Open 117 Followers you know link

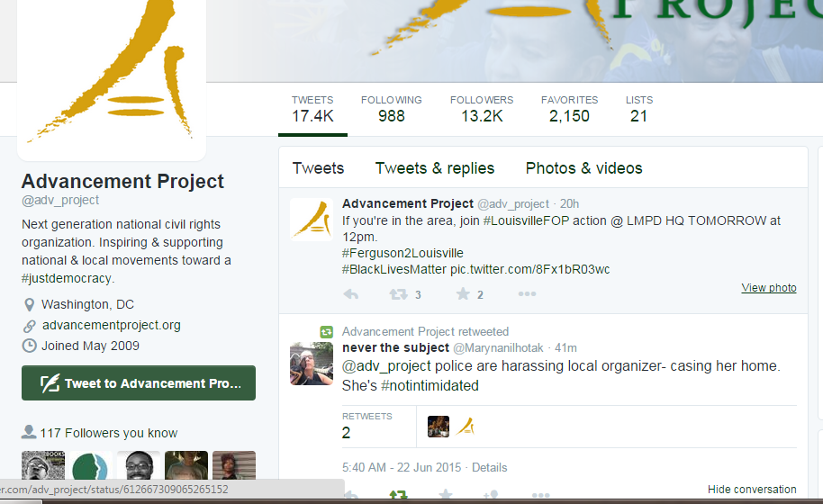pyautogui.click(x=109, y=433)
